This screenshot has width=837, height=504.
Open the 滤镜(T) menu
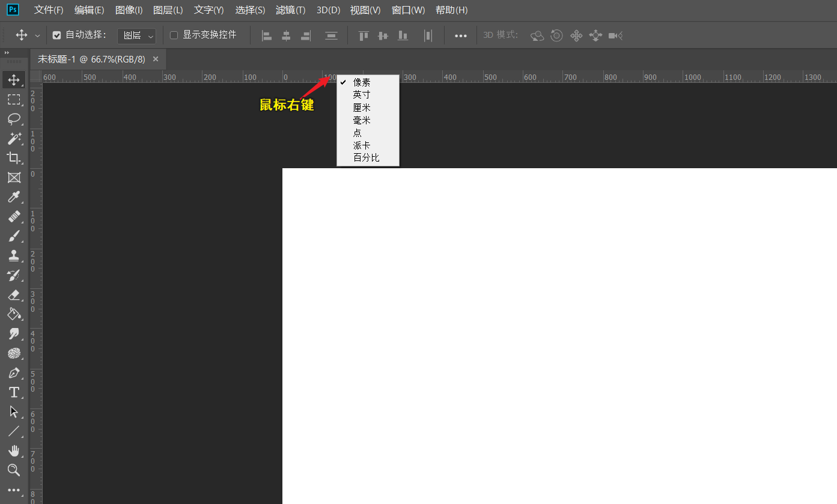pyautogui.click(x=290, y=10)
